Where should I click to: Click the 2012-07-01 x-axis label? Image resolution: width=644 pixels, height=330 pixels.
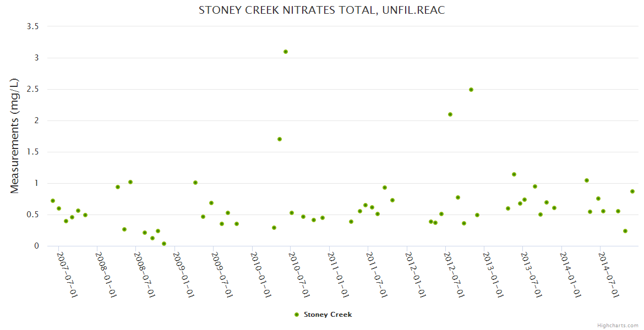[x=454, y=275]
